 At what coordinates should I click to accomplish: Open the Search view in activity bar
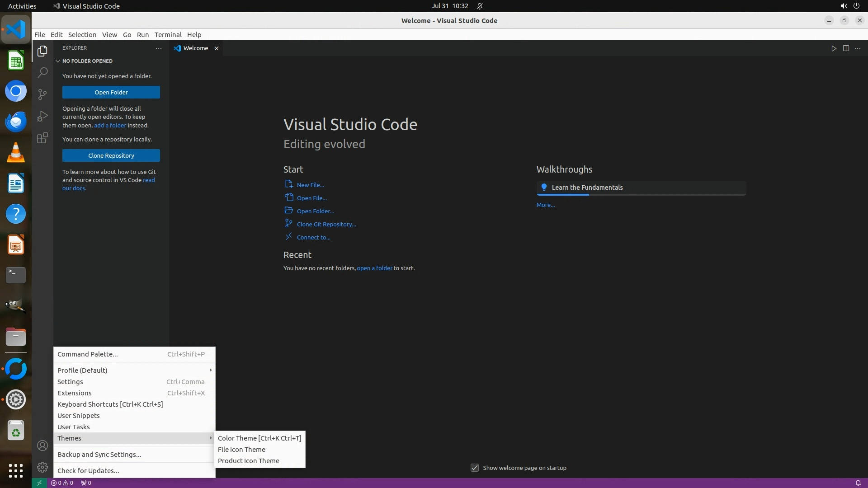click(x=42, y=73)
